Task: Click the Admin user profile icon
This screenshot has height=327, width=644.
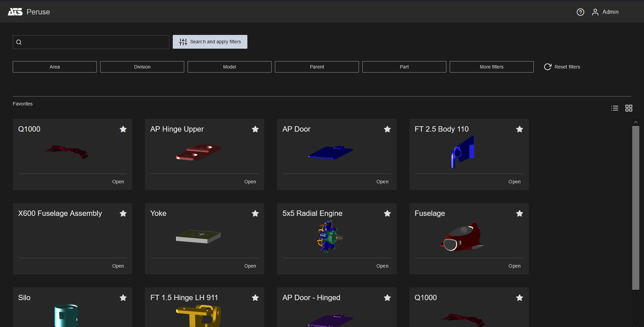Action: [595, 12]
